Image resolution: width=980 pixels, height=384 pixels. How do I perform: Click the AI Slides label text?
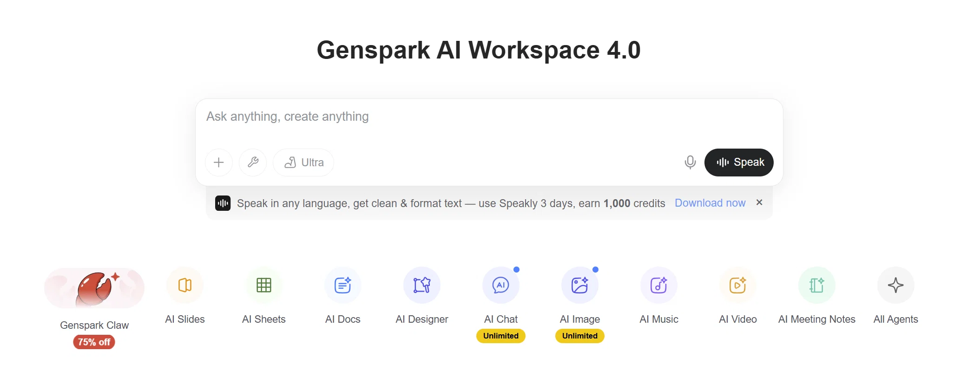(x=185, y=319)
